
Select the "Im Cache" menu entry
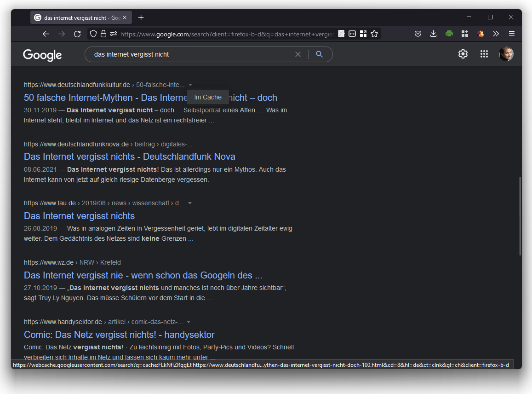(208, 97)
